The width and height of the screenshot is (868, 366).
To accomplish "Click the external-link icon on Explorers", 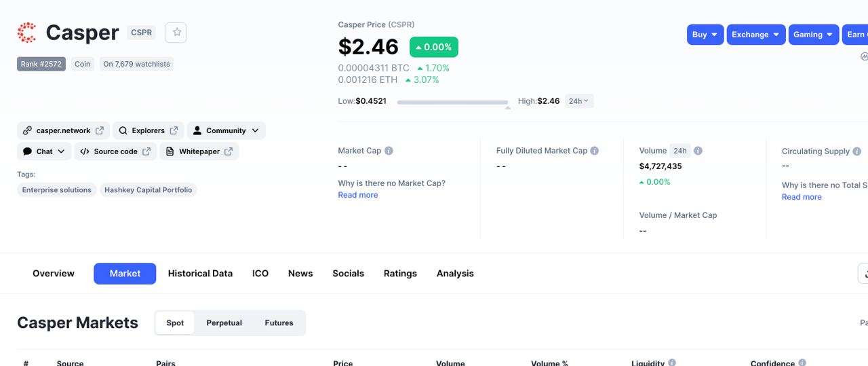I will (x=174, y=130).
